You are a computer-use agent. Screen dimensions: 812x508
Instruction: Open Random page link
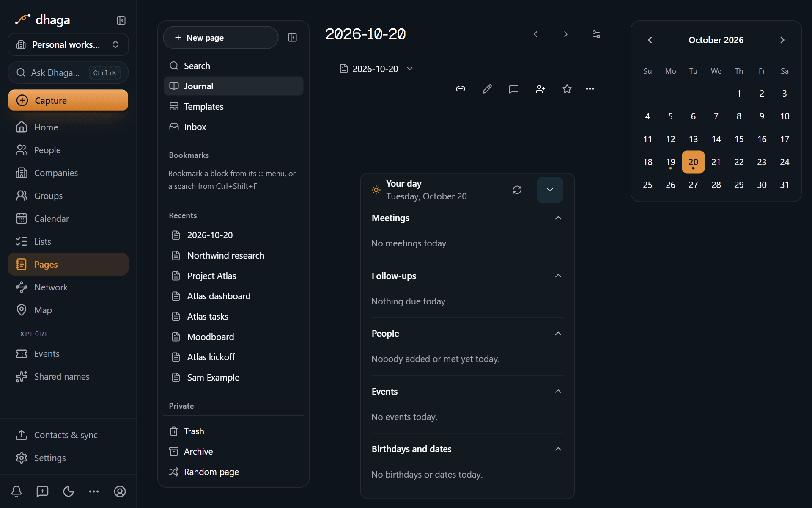click(x=233, y=472)
